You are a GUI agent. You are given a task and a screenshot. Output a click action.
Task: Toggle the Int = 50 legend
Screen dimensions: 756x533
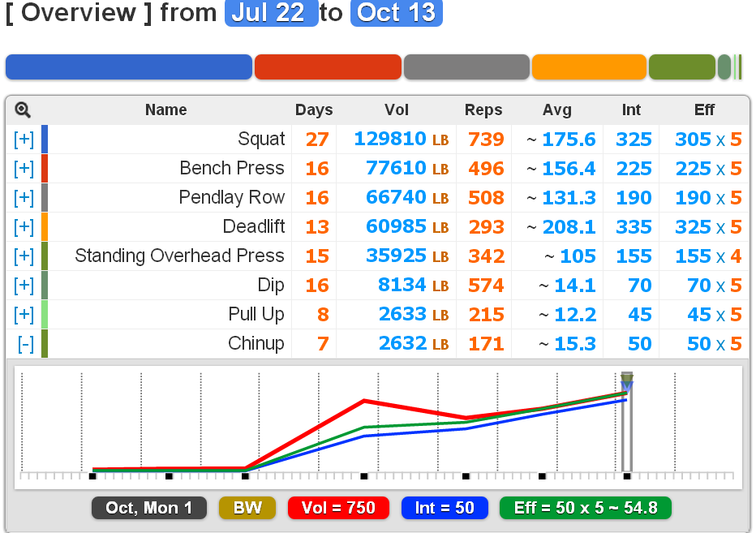[x=445, y=508]
